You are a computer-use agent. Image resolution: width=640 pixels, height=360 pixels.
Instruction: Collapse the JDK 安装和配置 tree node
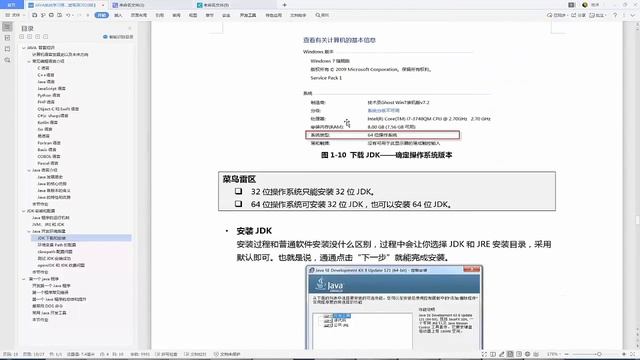tap(23, 211)
